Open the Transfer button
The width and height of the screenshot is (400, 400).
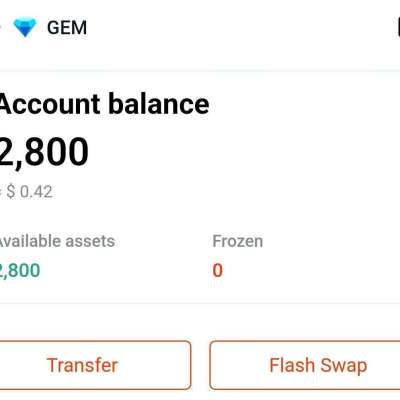tap(95, 365)
